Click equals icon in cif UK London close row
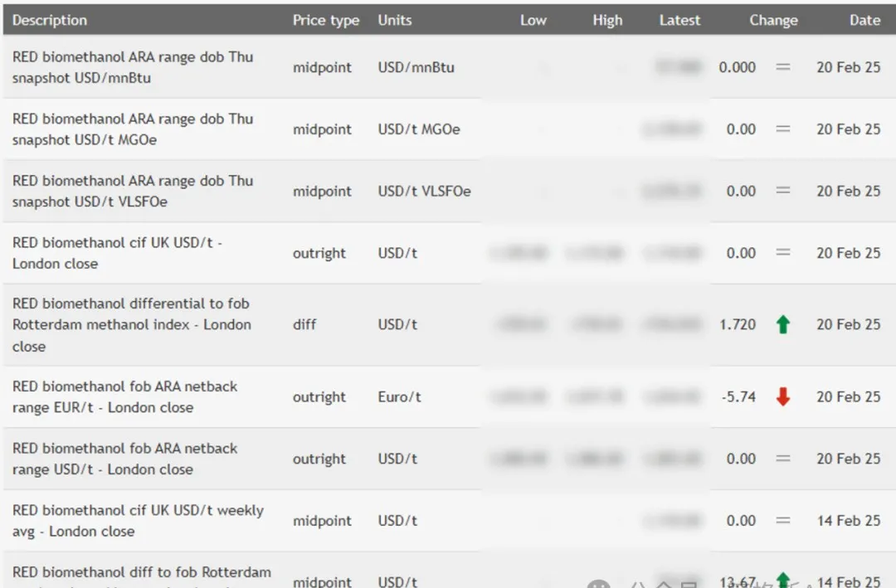The image size is (896, 588). click(782, 253)
